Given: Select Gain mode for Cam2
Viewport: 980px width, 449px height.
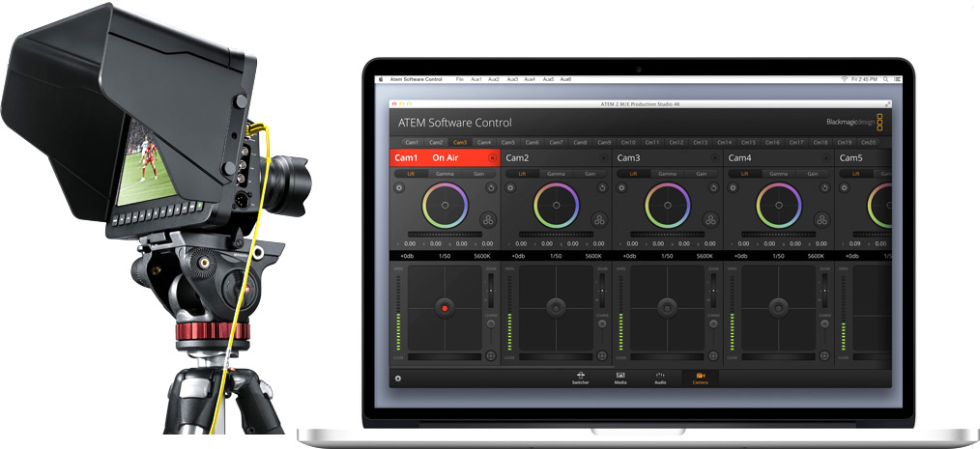Looking at the screenshot, I should tap(590, 174).
